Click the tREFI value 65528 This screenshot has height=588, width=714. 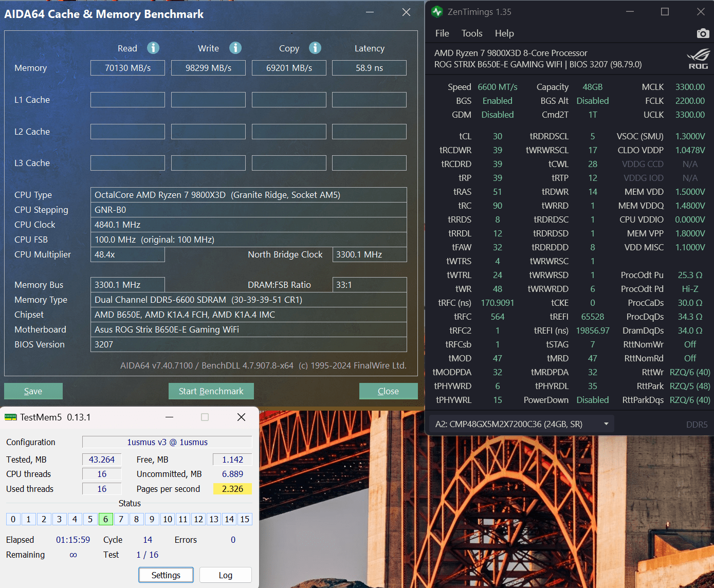click(x=593, y=317)
